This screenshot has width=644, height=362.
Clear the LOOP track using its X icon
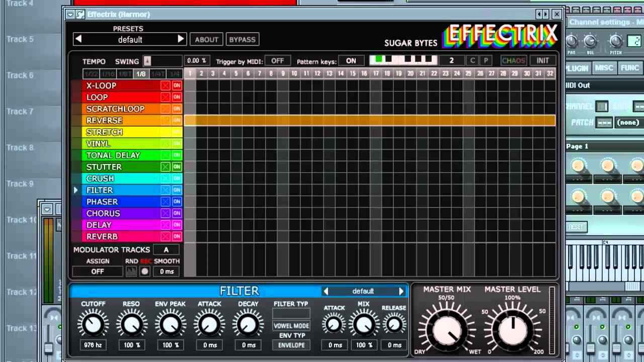point(165,97)
